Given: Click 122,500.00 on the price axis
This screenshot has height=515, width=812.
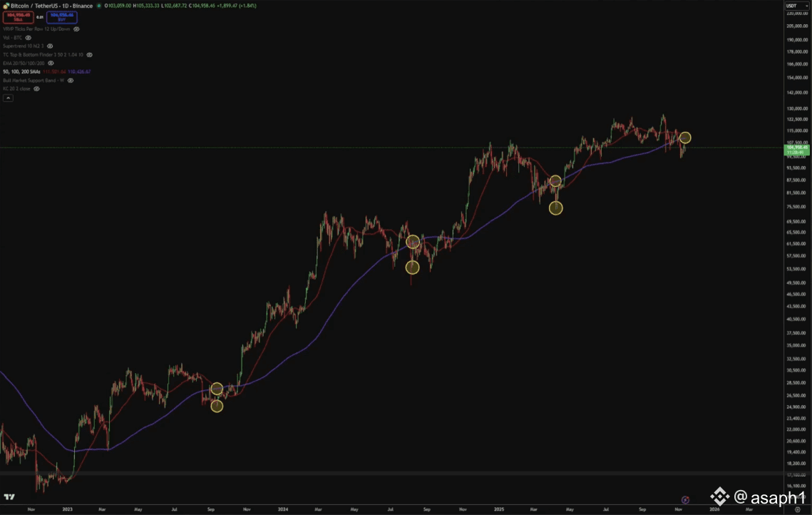Looking at the screenshot, I should [x=797, y=119].
